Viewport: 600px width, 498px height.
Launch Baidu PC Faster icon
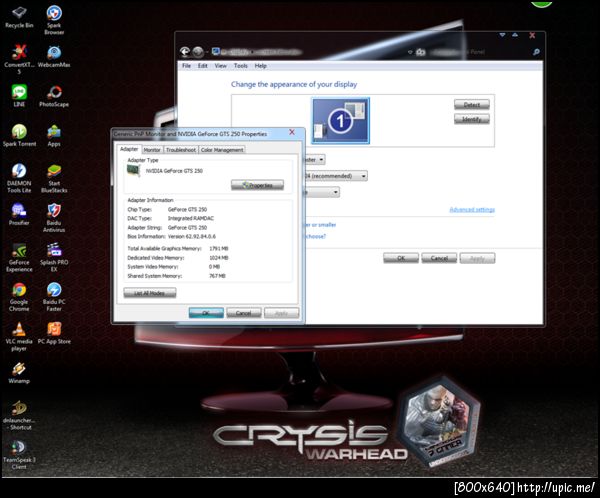coord(54,297)
